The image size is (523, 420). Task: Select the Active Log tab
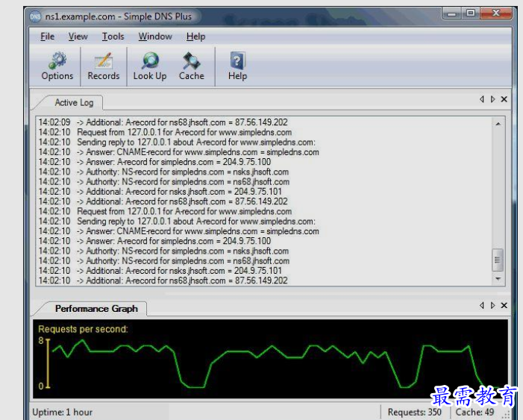[74, 102]
